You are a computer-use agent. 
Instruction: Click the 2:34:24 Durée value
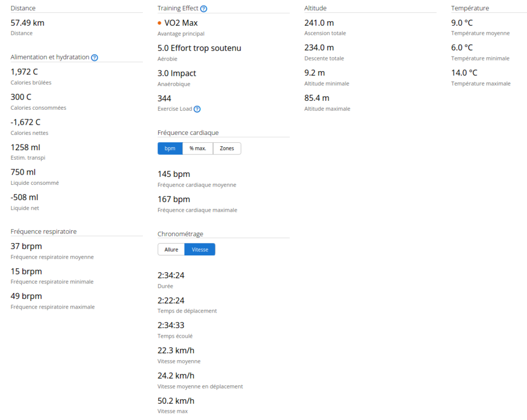[x=171, y=275]
